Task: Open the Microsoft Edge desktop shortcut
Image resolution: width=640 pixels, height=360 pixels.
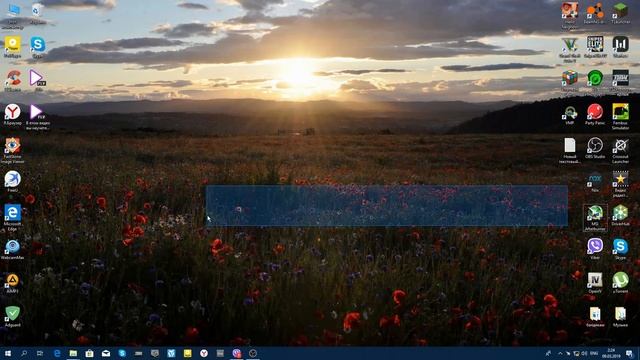Action: point(13,214)
